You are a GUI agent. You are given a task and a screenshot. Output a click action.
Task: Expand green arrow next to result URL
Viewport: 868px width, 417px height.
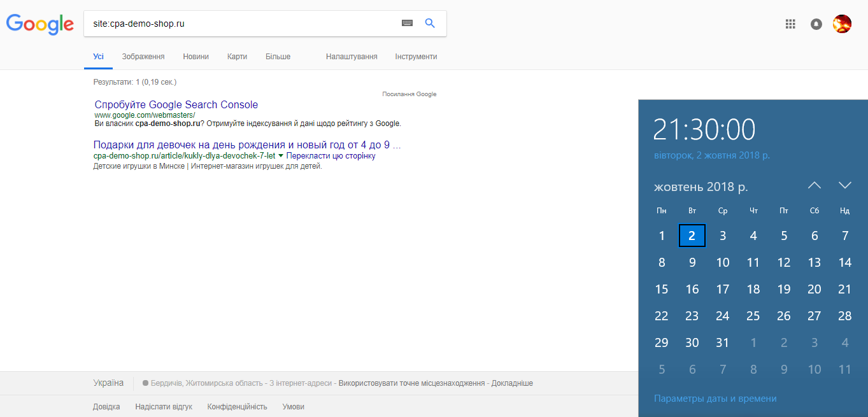(x=281, y=156)
